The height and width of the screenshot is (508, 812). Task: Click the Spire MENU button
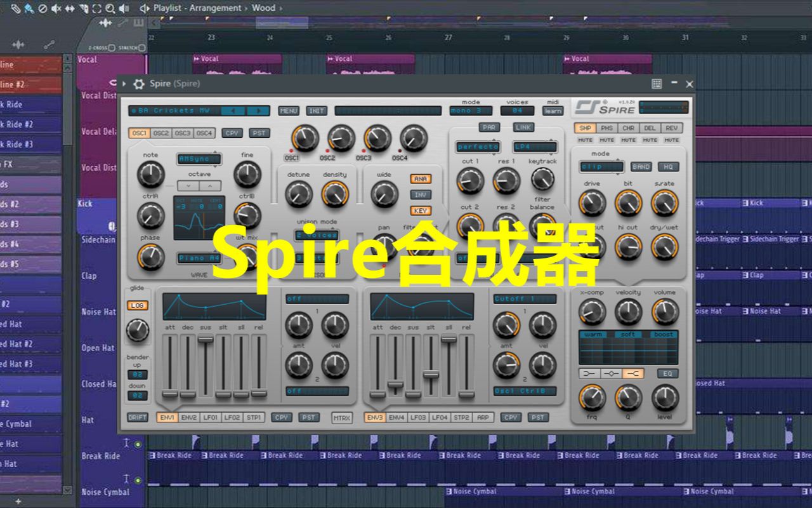click(289, 110)
